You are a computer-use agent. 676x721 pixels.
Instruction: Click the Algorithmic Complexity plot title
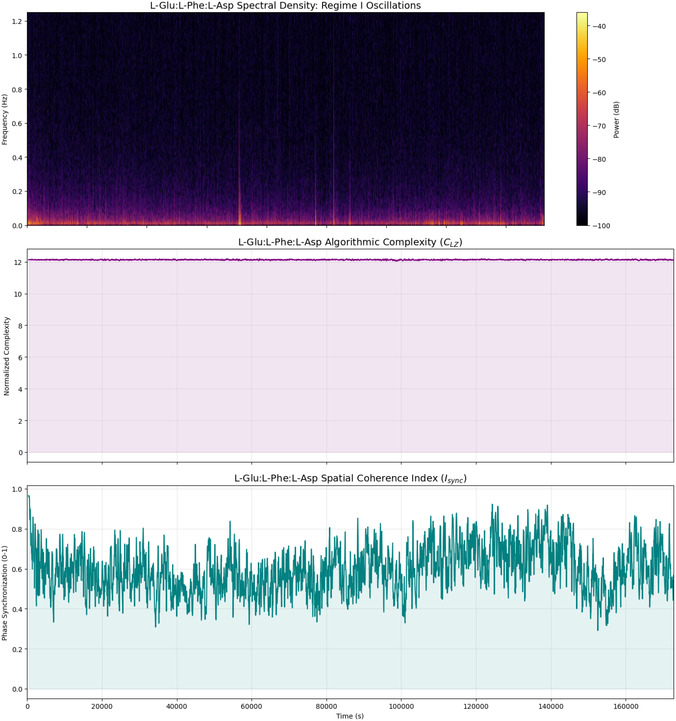point(350,242)
